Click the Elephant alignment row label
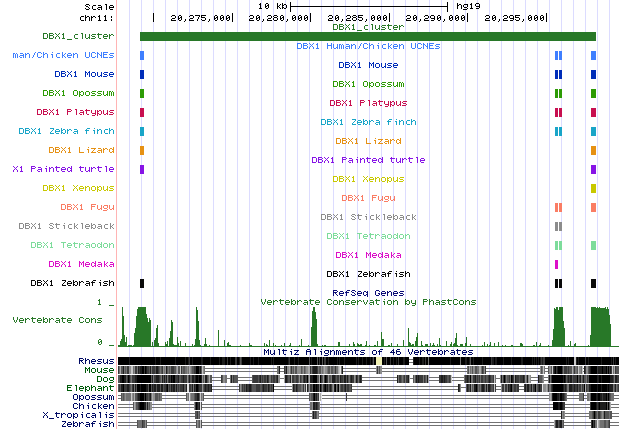The image size is (620, 429). tap(92, 387)
